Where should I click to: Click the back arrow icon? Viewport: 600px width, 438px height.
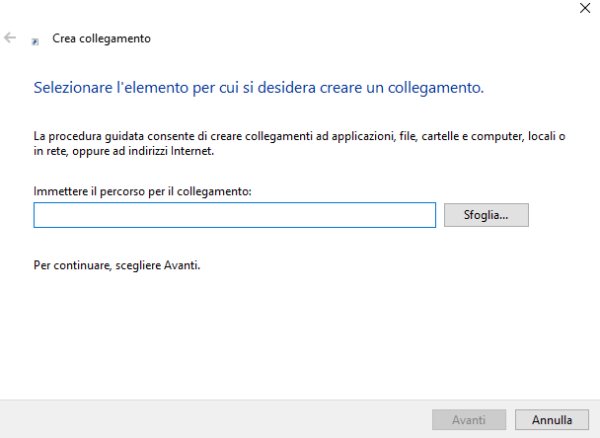(x=11, y=38)
